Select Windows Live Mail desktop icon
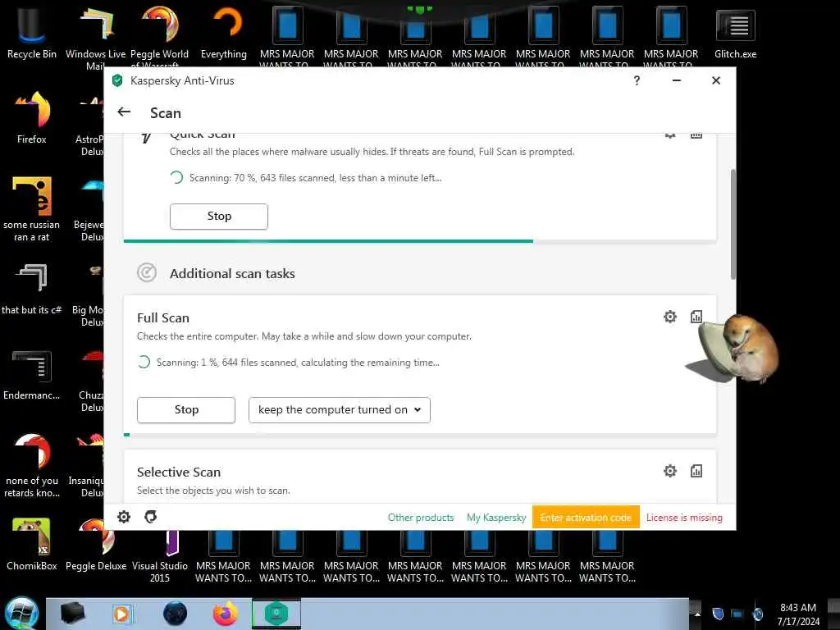Screen dimensions: 840x630 click(95, 36)
